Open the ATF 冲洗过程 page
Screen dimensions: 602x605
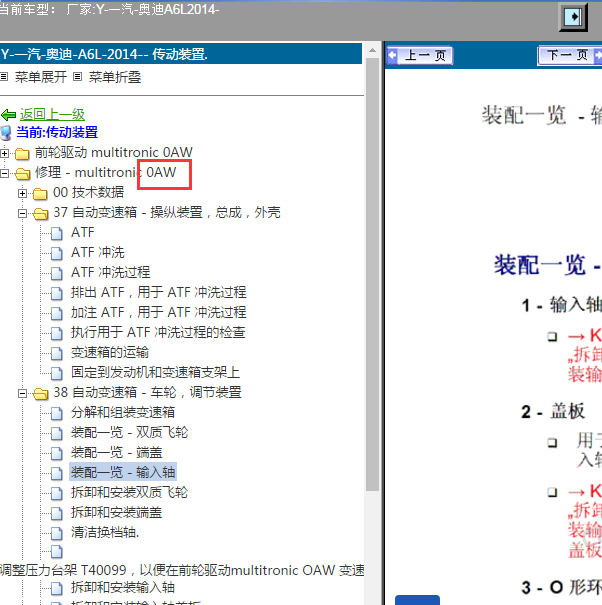click(x=110, y=272)
